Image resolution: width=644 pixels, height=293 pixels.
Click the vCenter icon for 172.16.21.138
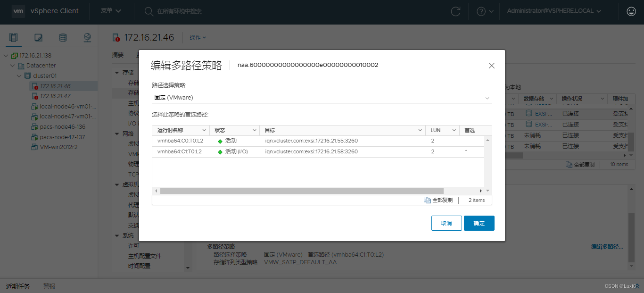coord(14,56)
